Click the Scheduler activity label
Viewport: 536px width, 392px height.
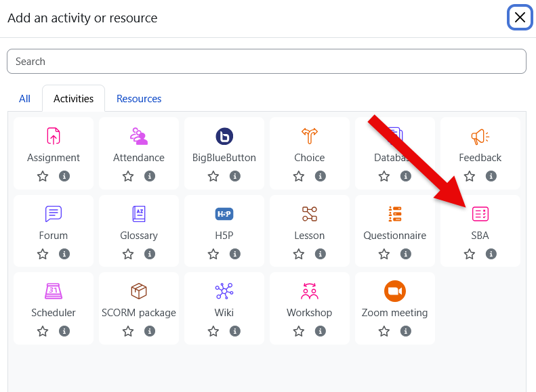[54, 313]
